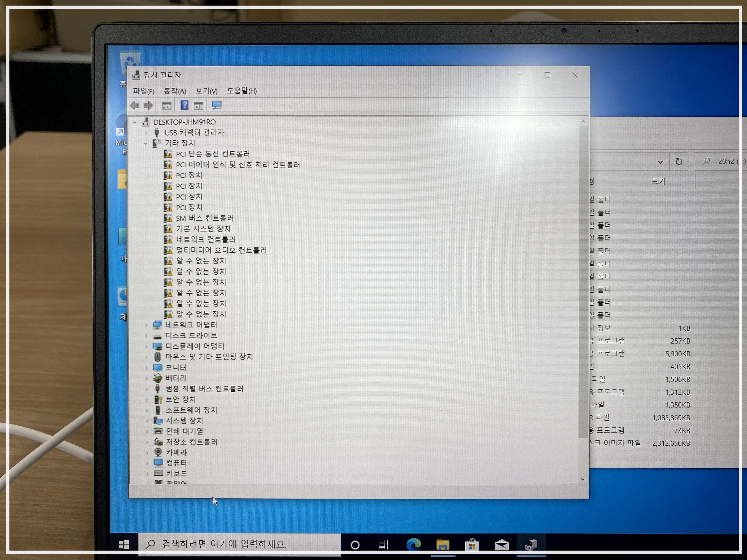Image resolution: width=747 pixels, height=560 pixels.
Task: Select the 멀티미디어 오디오 컨트롤러 device
Action: tap(221, 251)
